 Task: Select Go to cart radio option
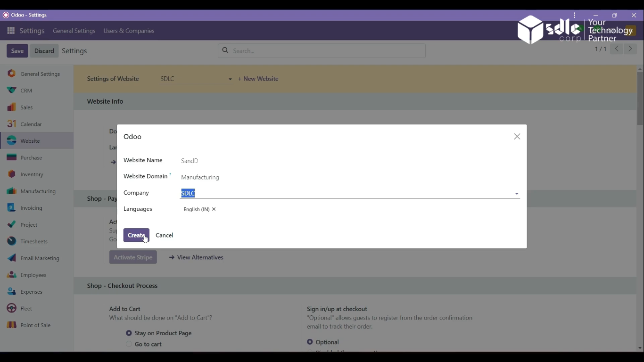[x=129, y=345]
